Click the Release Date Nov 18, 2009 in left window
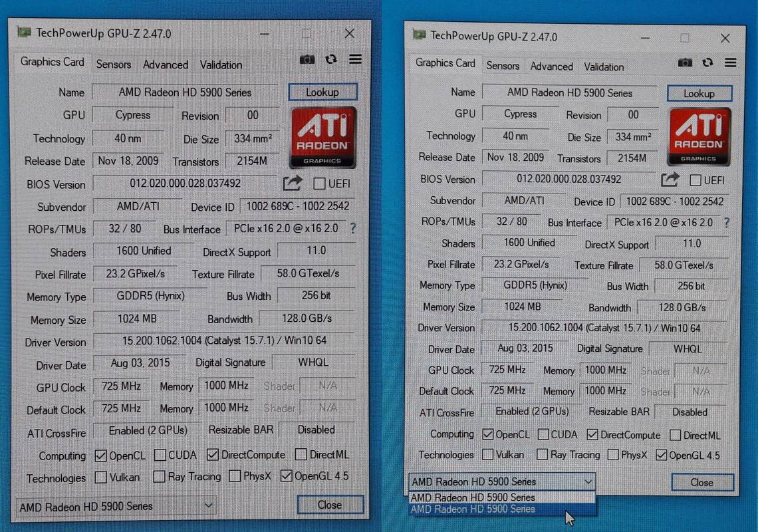758x532 pixels. click(x=128, y=160)
